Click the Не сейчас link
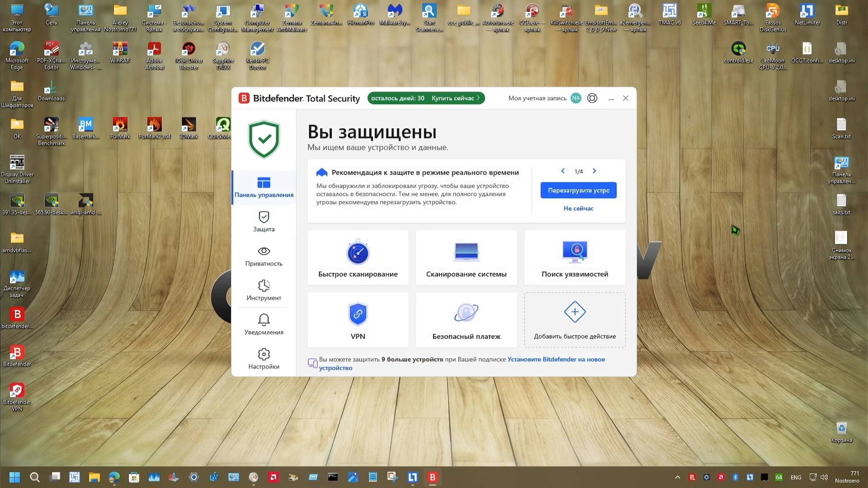The image size is (868, 488). (x=578, y=208)
